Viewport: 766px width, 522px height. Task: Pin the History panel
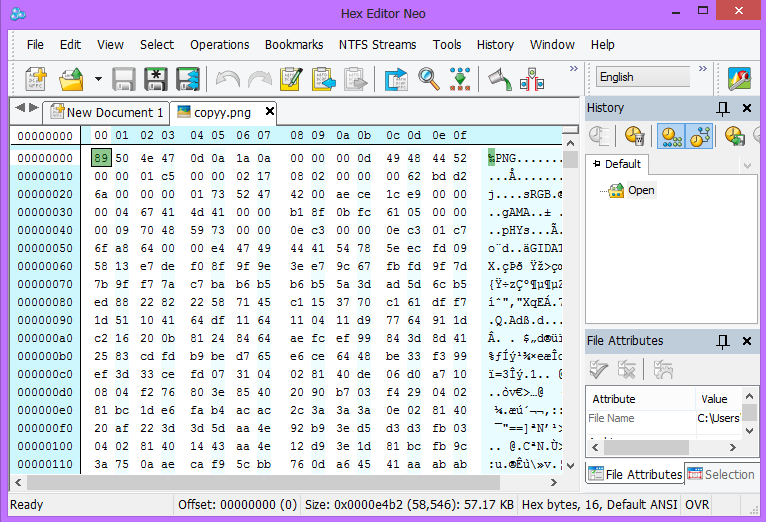point(723,108)
